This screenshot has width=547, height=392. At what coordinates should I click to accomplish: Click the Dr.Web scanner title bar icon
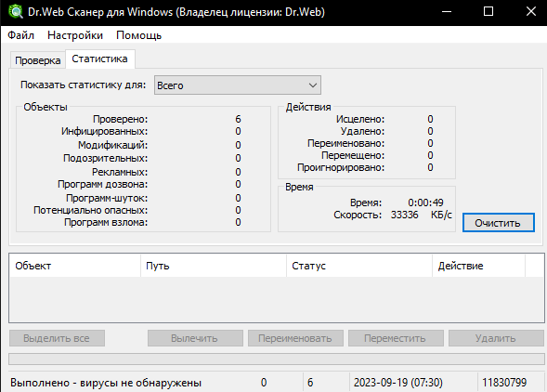click(x=15, y=11)
